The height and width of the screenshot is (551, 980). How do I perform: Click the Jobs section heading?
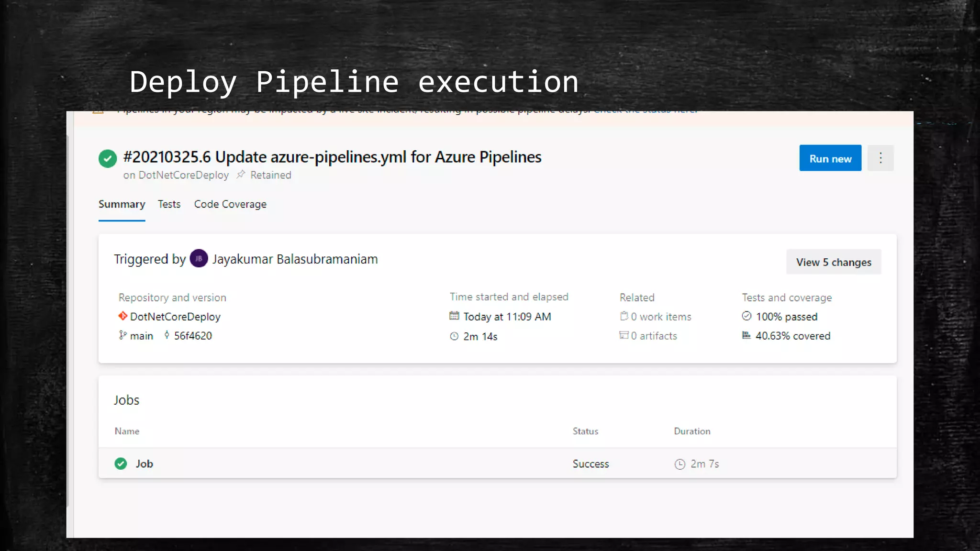point(126,400)
